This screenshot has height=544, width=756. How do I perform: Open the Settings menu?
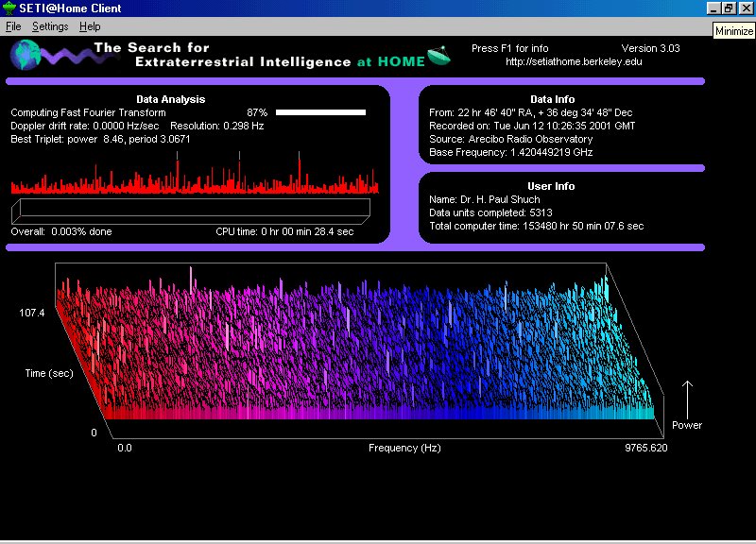[50, 26]
